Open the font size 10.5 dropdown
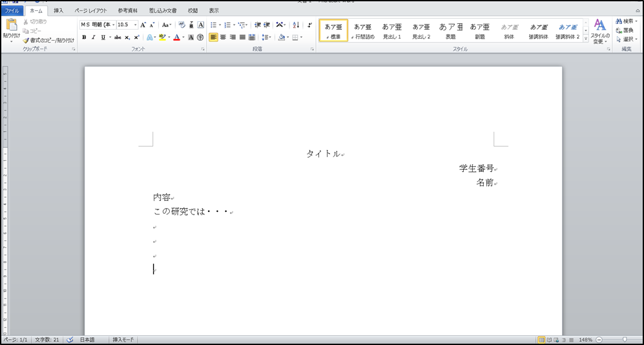Screen dimensions: 644x345 135,25
